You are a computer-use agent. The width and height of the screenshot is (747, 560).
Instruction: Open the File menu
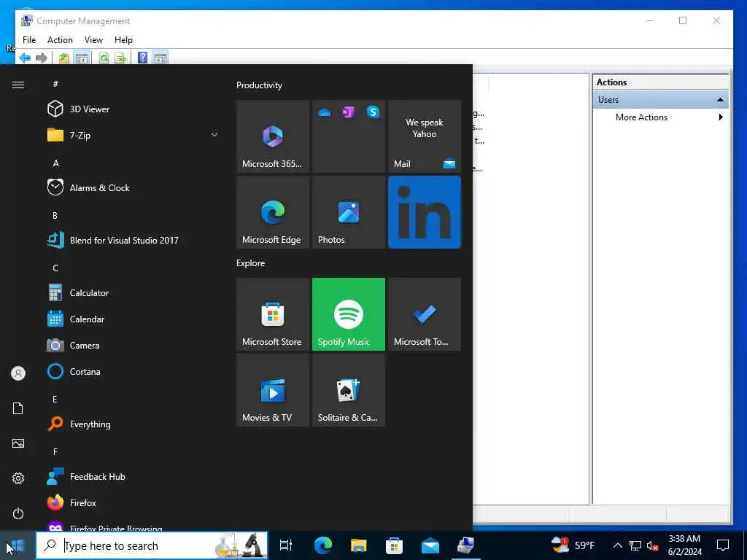(29, 40)
